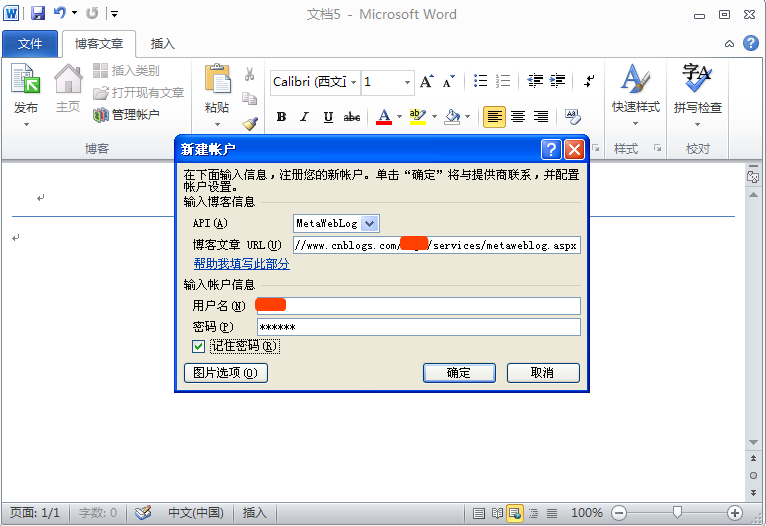The height and width of the screenshot is (526, 766).
Task: Click the 帮助我填写此部分 help link
Action: point(241,264)
